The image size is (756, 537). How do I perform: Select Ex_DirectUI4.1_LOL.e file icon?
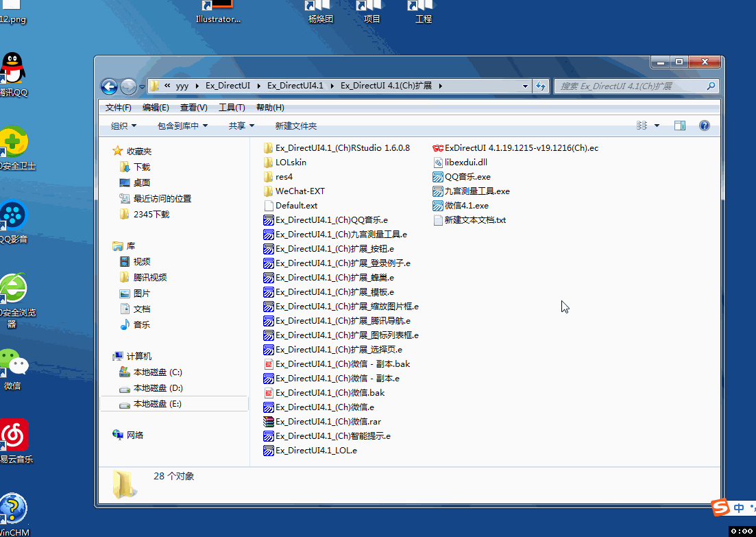tap(269, 451)
